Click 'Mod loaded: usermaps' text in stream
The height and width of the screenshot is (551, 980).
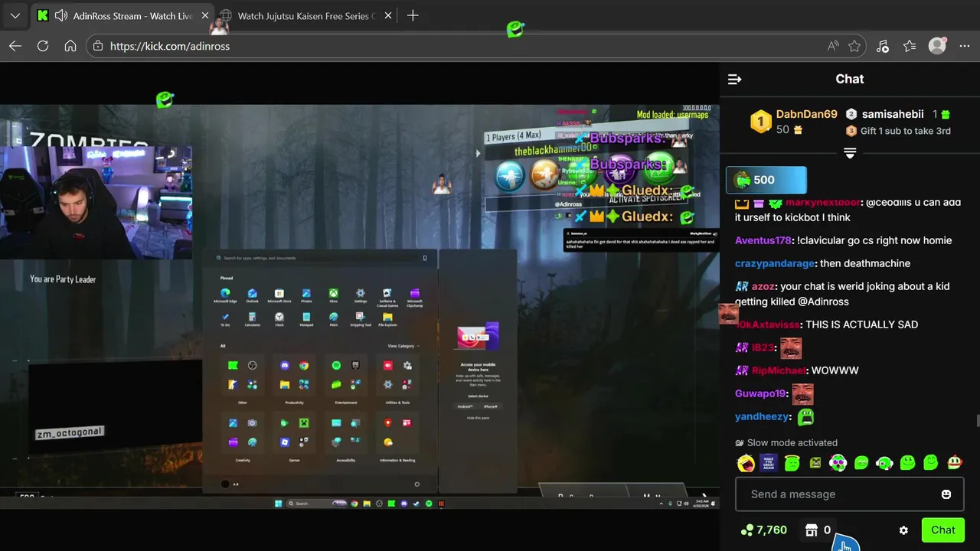674,115
